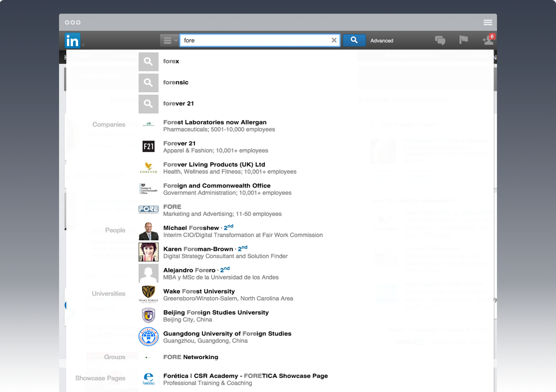This screenshot has height=392, width=556.
Task: Click Karen Foreman-Brown's profile photo
Action: [148, 252]
